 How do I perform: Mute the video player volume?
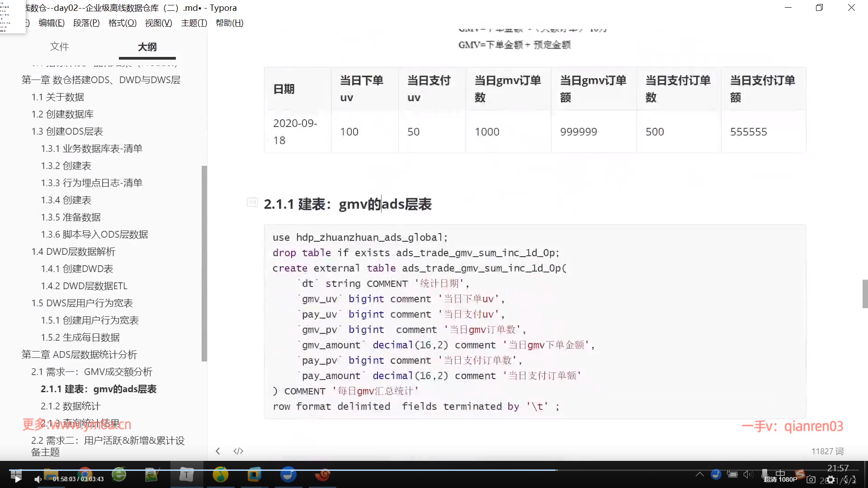(x=38, y=479)
